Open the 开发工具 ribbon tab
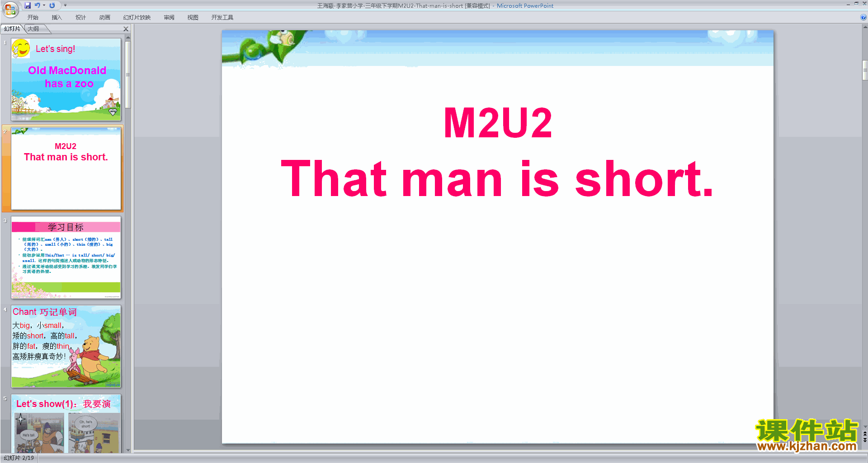 click(x=222, y=18)
